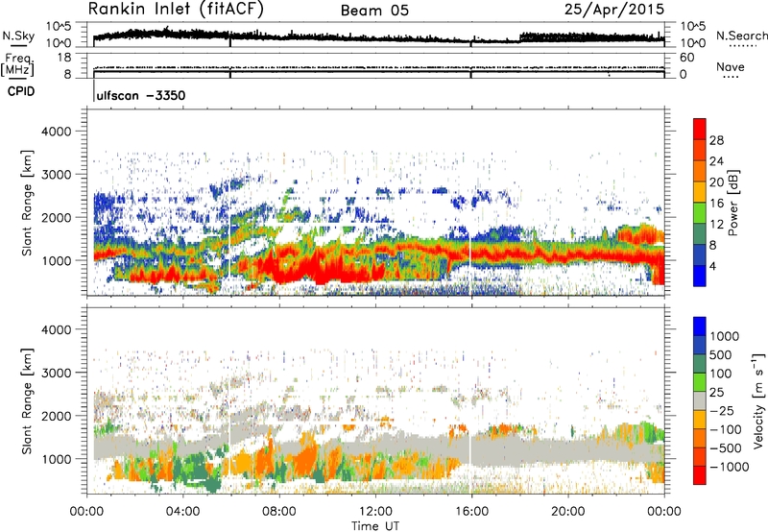Click the '-1000' value on Velocity colorbar
The image size is (768, 532).
point(730,467)
